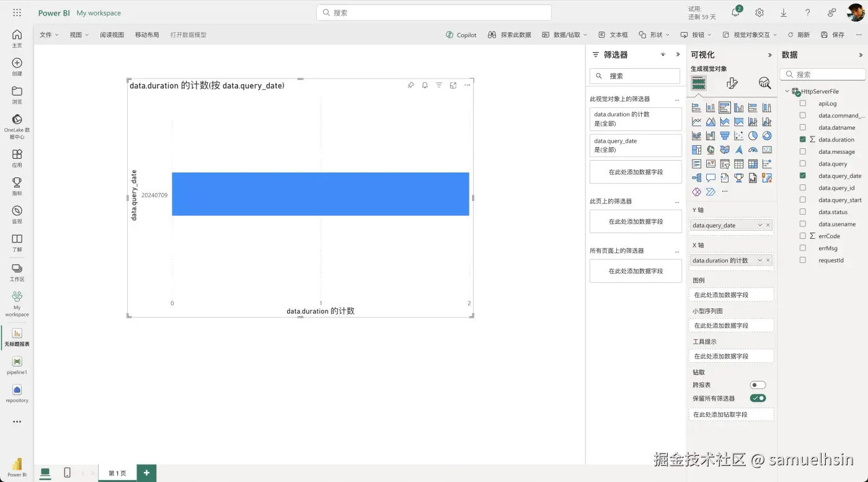This screenshot has width=868, height=482.
Task: Switch to mobile layout view icon
Action: click(67, 473)
